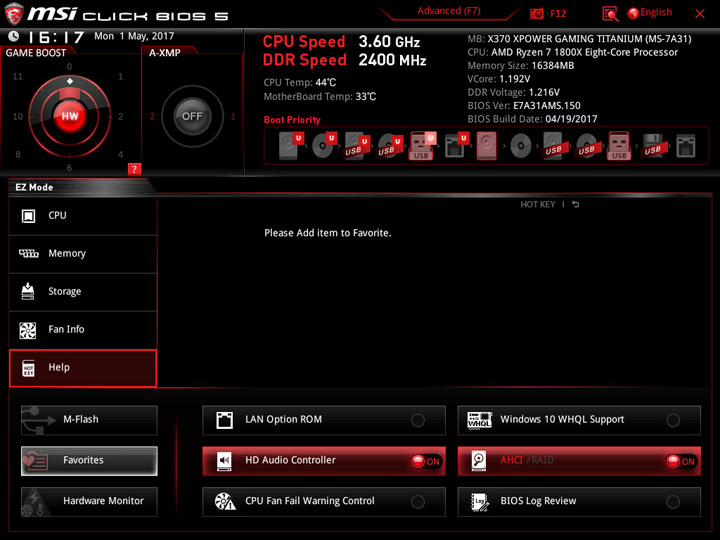Viewport: 720px width, 540px height.
Task: Click the X370 XPOWER GAMING TITANIUM motherboard text
Action: click(x=579, y=39)
